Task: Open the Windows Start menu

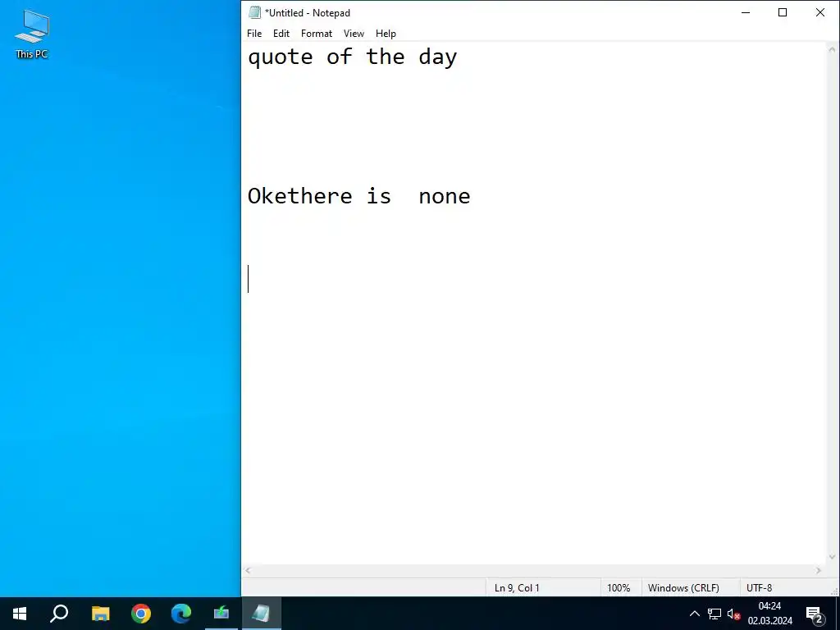Action: coord(20,614)
